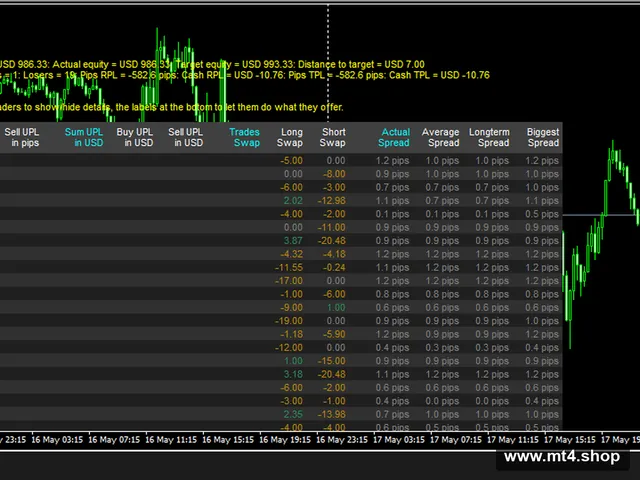
Task: Click the 16 May 03:15 time axis label
Action: (x=57, y=440)
